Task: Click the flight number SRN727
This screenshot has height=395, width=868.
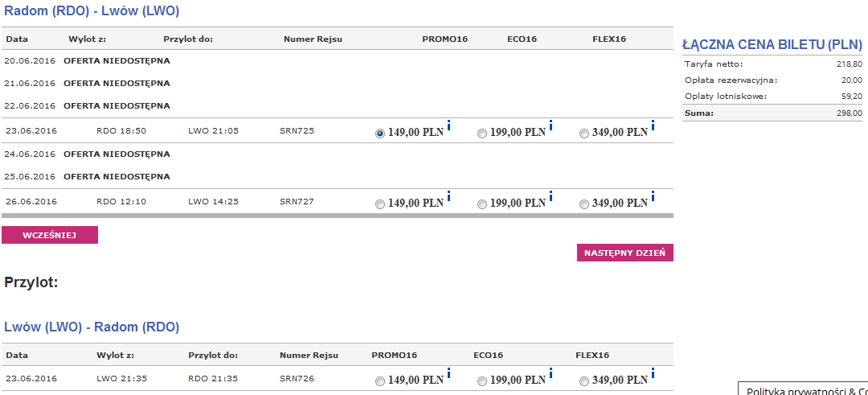Action: [x=297, y=202]
